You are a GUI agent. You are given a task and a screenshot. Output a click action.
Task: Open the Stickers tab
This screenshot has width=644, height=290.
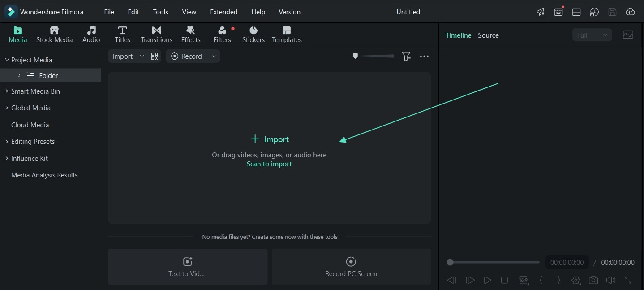(x=253, y=35)
